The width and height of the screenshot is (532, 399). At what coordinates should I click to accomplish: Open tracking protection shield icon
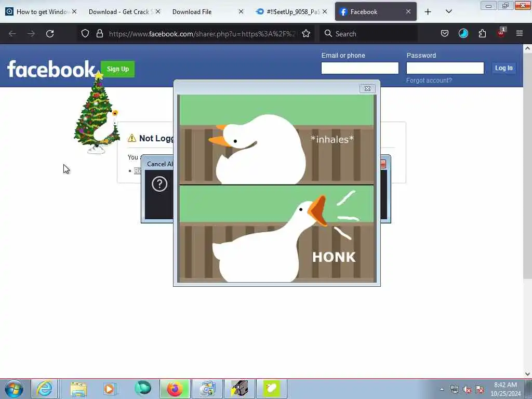click(85, 33)
